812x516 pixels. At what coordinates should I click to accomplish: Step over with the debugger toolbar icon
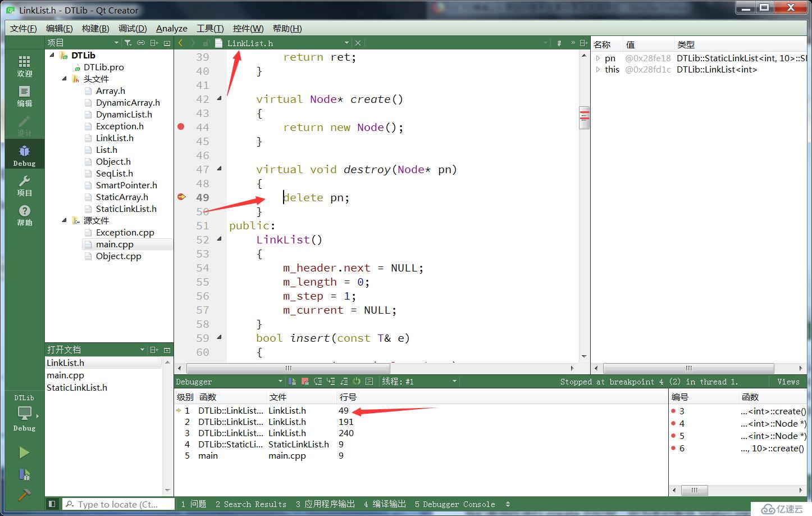click(x=318, y=382)
